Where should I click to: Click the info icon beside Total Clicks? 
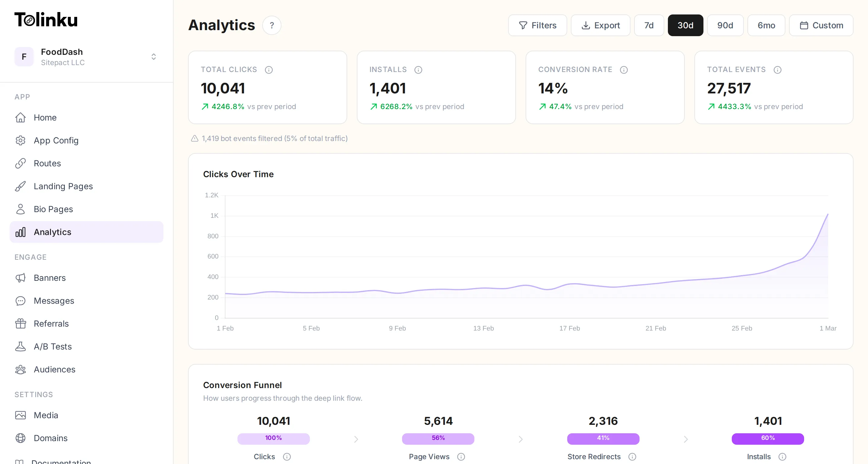(x=269, y=70)
